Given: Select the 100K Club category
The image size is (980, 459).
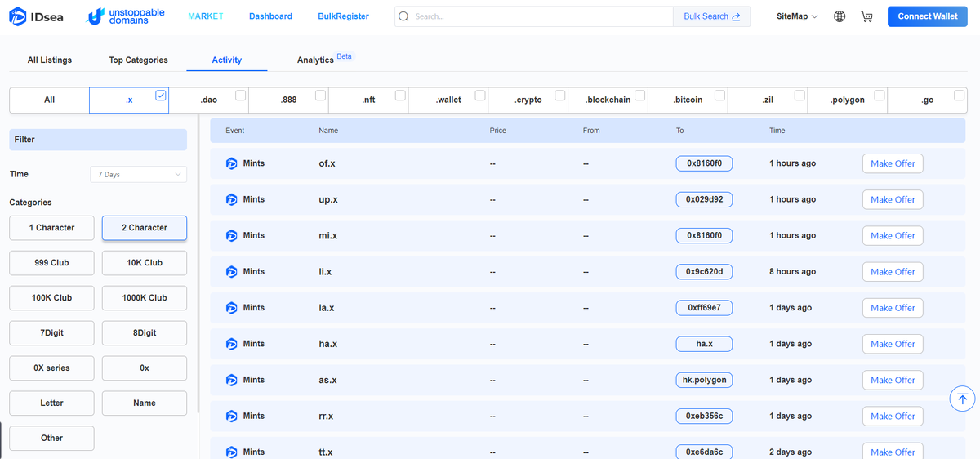Looking at the screenshot, I should 51,298.
